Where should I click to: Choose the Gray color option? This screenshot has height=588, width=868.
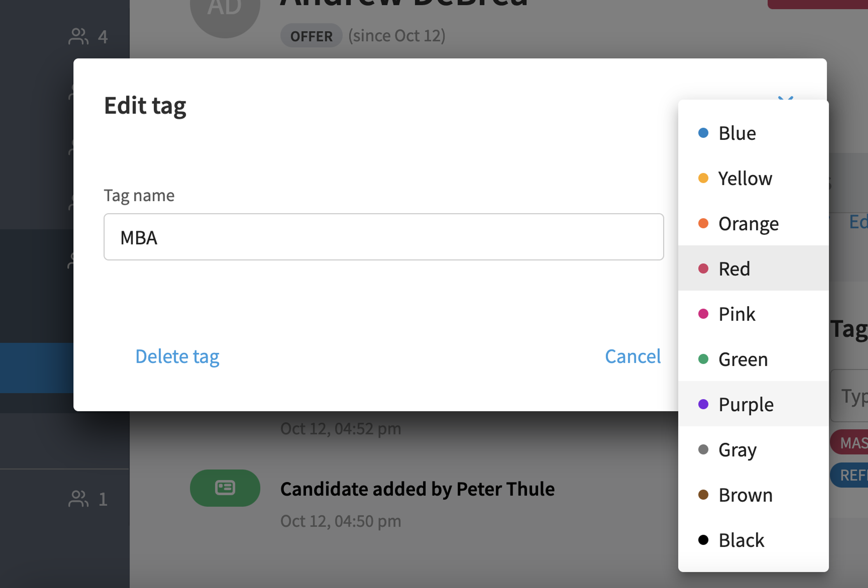(753, 449)
